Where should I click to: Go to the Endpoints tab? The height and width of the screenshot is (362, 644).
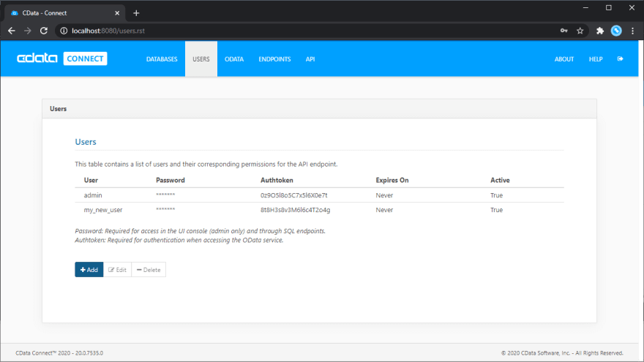tap(274, 59)
